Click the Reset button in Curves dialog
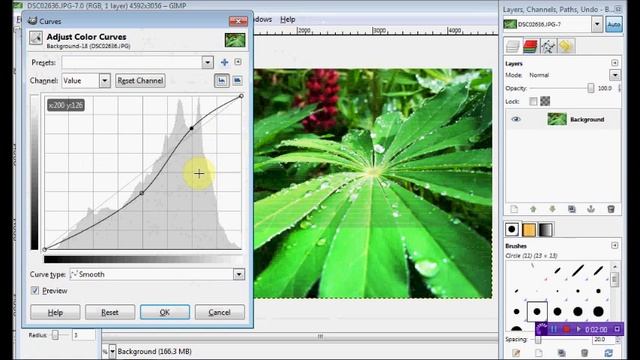This screenshot has width=640, height=360. pos(110,312)
